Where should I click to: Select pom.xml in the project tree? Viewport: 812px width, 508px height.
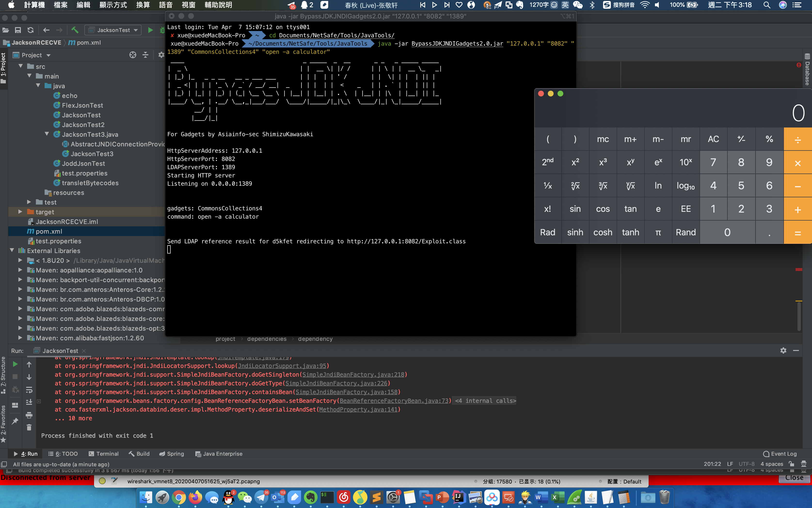pyautogui.click(x=49, y=231)
